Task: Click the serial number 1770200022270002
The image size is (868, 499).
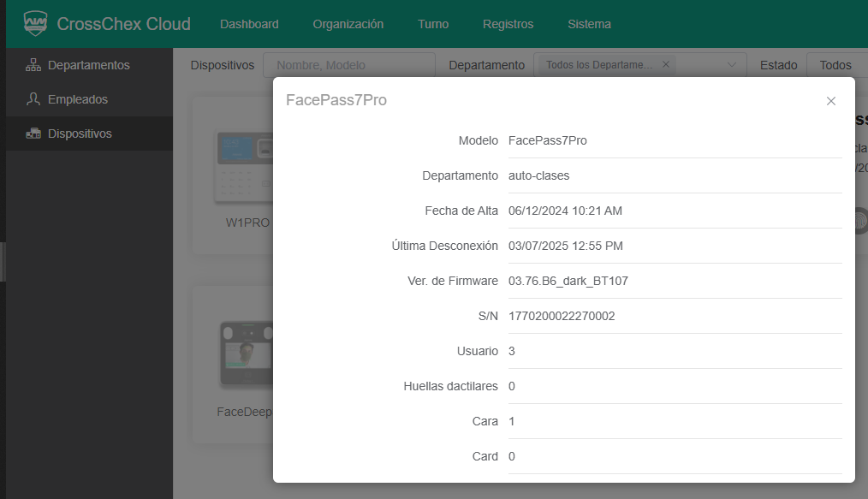Action: pos(562,316)
